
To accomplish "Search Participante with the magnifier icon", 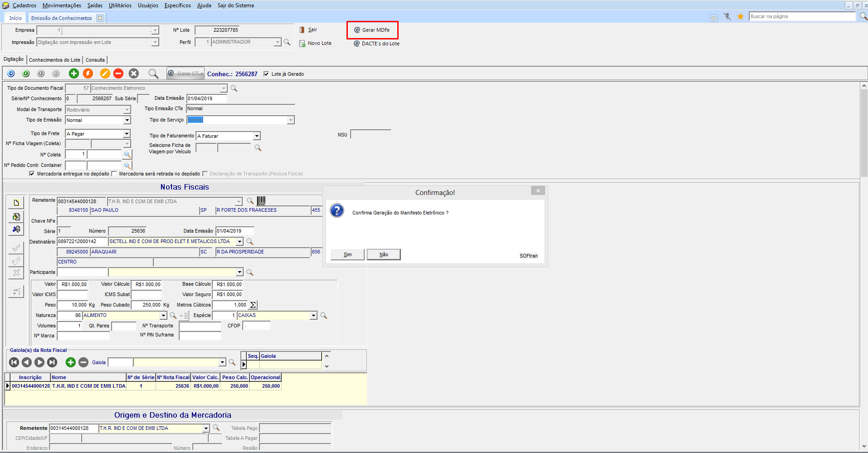I will tap(249, 273).
